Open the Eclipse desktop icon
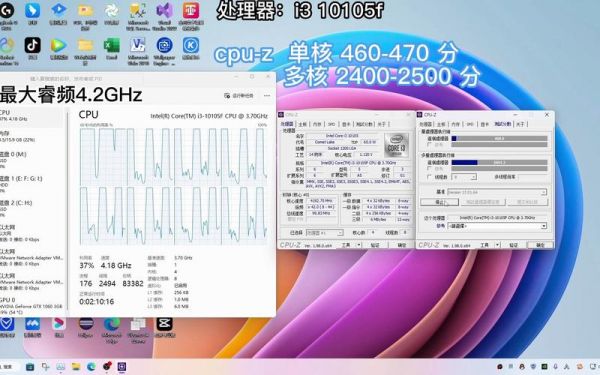This screenshot has width=600, height=375. 86,324
